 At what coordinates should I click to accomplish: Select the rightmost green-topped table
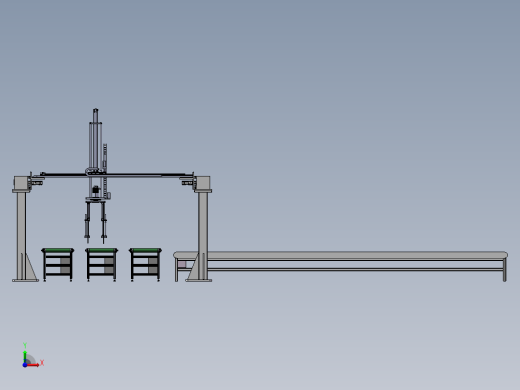[145, 265]
